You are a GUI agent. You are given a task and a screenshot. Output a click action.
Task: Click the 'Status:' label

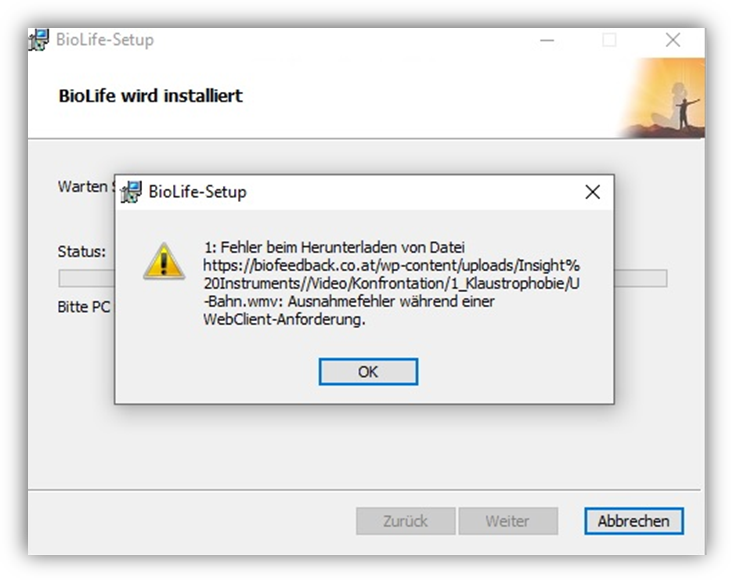pyautogui.click(x=82, y=252)
